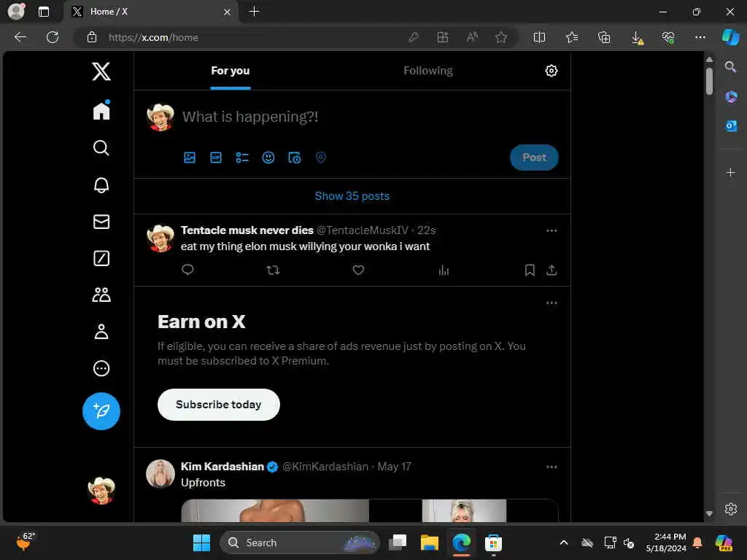Go back in the browser
This screenshot has width=747, height=560.
coord(20,37)
